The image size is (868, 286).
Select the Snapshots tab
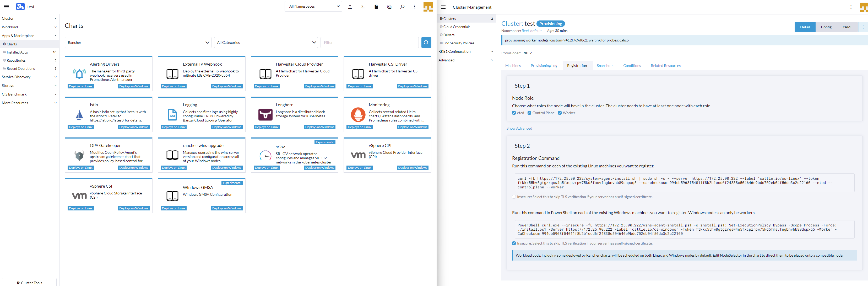tap(605, 65)
